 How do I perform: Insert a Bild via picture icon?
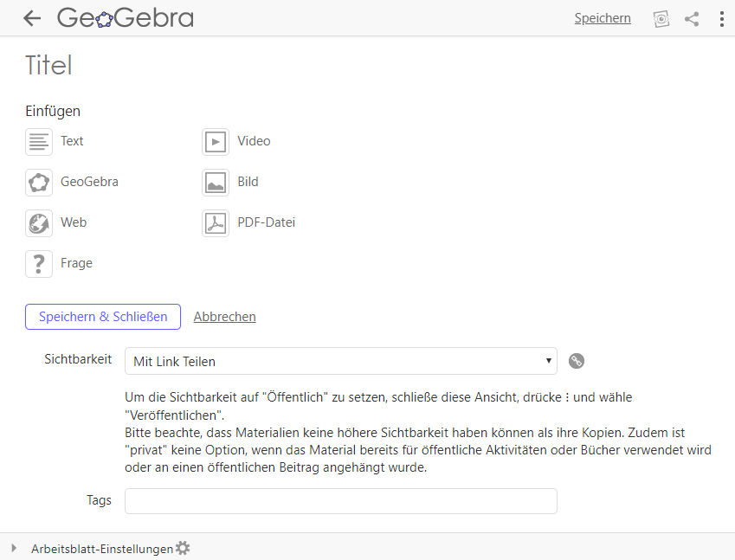pos(216,183)
